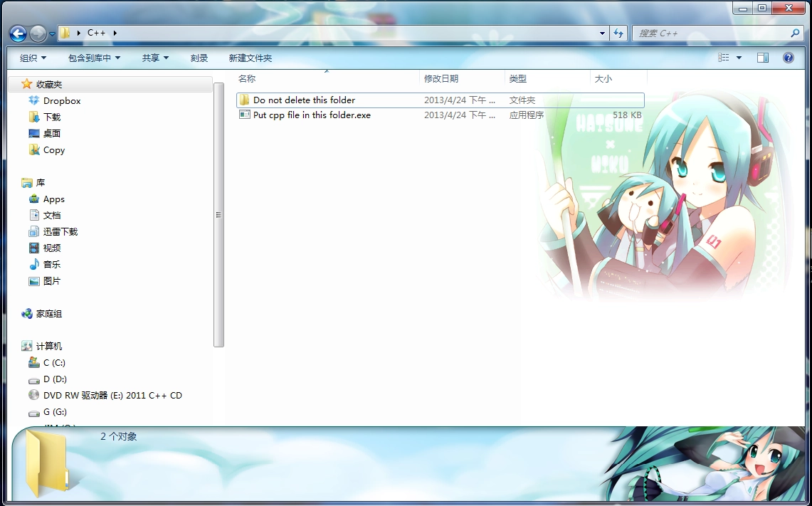Select 家庭组 in navigation pane
Viewport: 812px width, 506px height.
point(48,313)
